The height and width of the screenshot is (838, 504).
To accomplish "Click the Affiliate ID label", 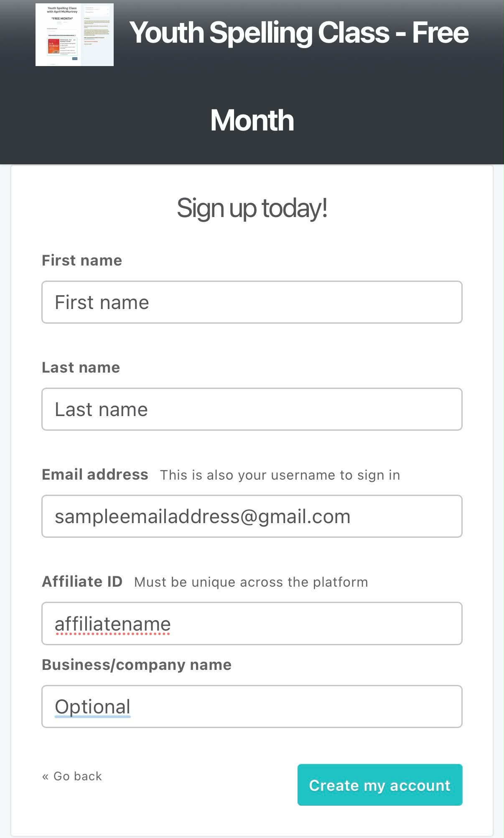I will coord(82,581).
